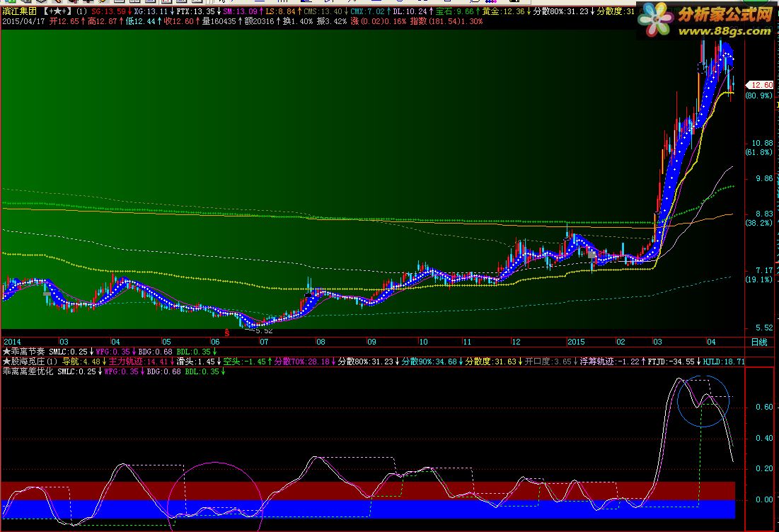This screenshot has height=532, width=779.
Task: Click the 黄金:12.36 value
Action: 503,11
